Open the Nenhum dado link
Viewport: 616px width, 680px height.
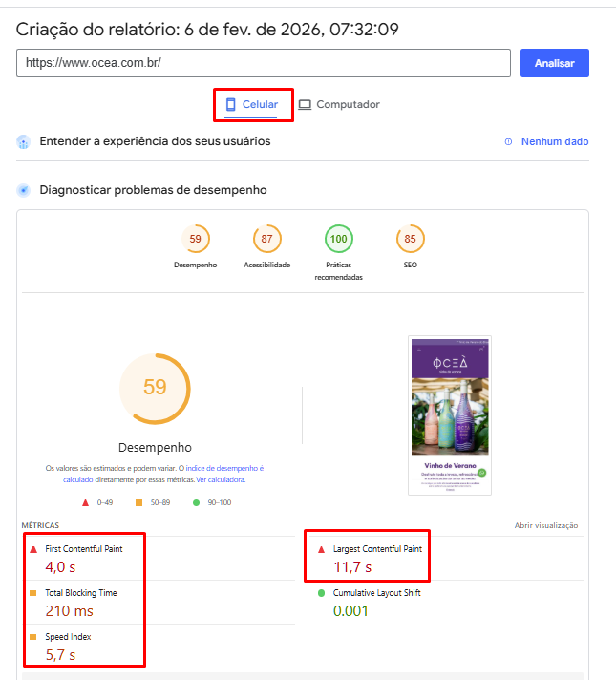coord(554,141)
